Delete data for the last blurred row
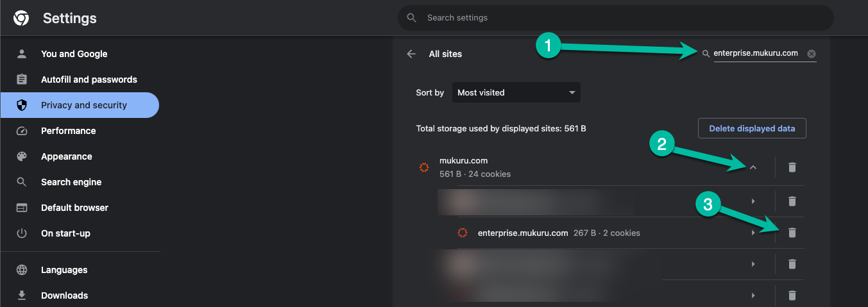Screen dimensions: 868x307 tap(792, 295)
